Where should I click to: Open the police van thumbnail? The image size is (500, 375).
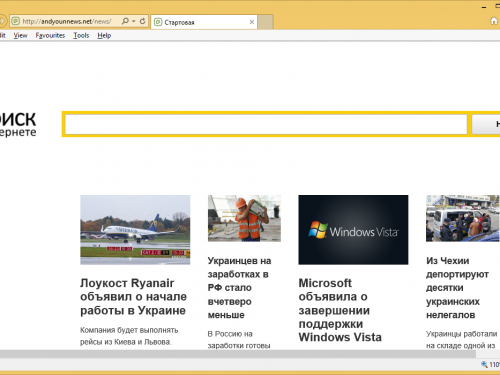point(463,218)
